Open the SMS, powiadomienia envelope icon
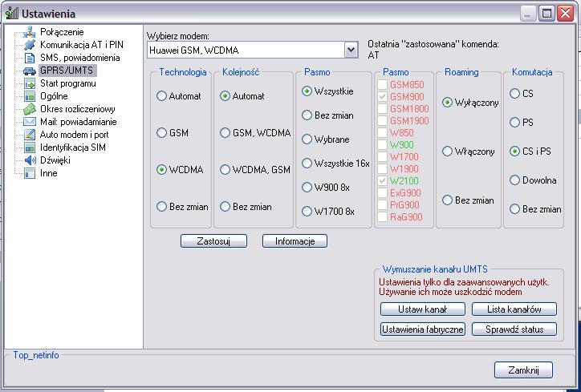This screenshot has height=392, width=581. click(30, 58)
